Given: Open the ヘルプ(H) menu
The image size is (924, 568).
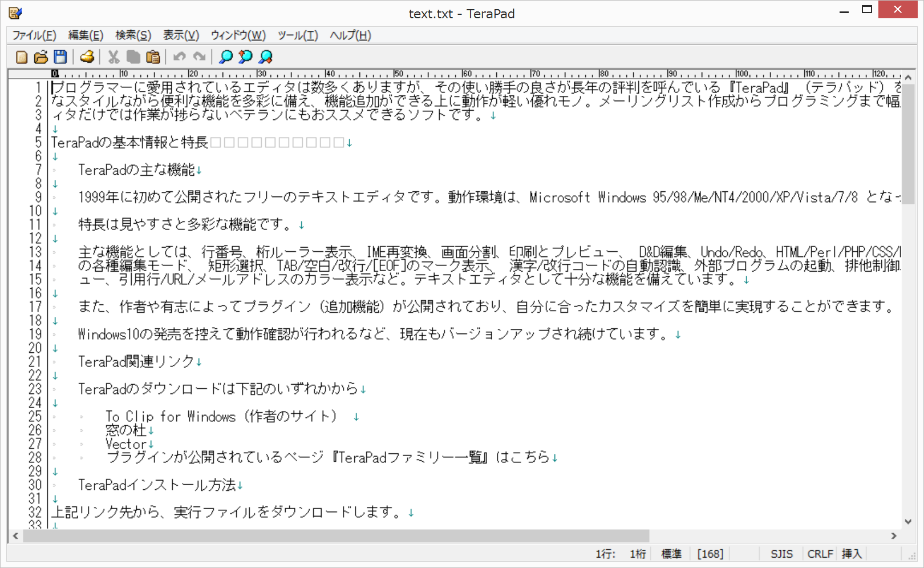Looking at the screenshot, I should click(x=350, y=35).
